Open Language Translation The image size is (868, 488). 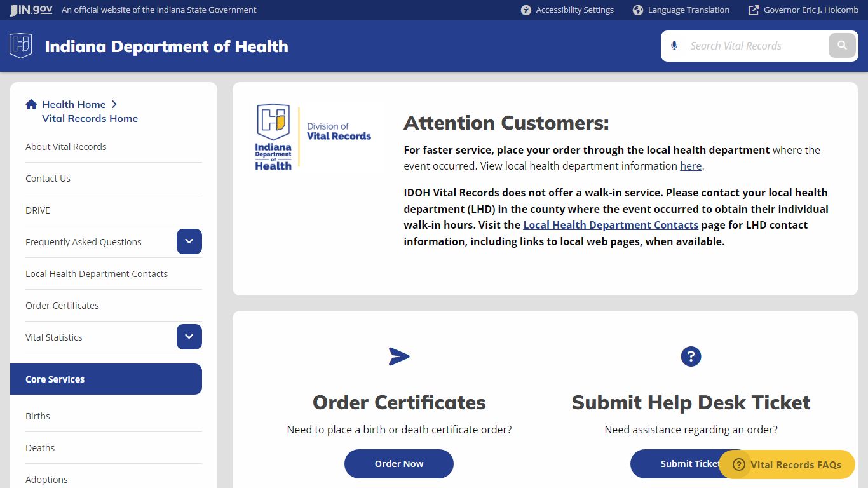681,10
